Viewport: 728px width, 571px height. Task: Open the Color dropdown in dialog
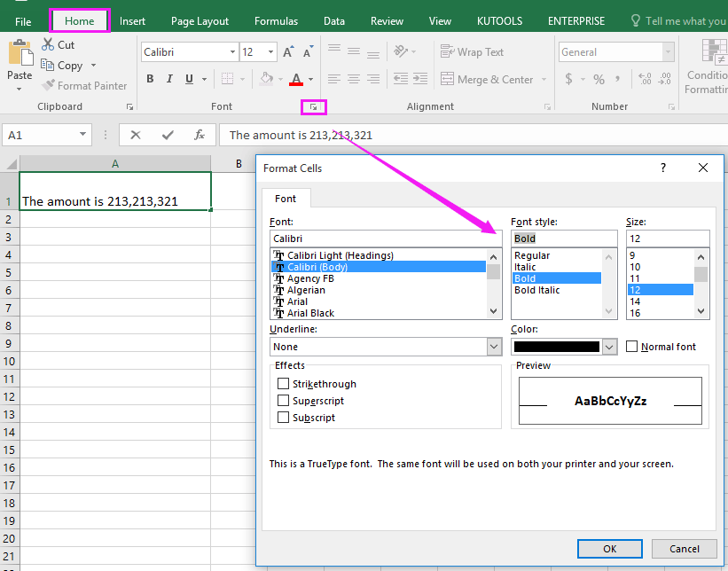609,347
